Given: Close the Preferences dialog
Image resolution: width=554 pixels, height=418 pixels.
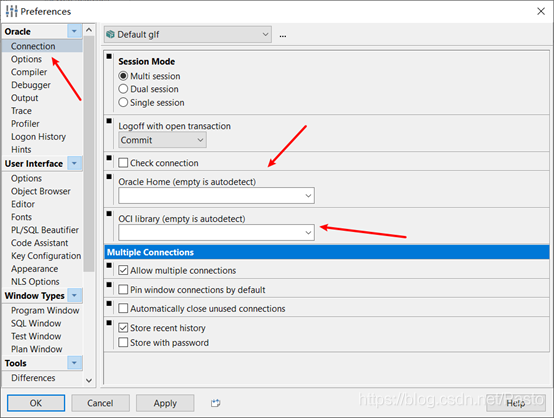Looking at the screenshot, I should click(x=541, y=11).
